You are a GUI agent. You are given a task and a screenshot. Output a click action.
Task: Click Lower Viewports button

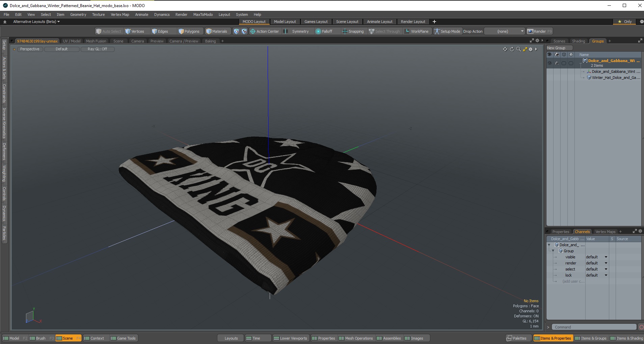click(x=290, y=338)
